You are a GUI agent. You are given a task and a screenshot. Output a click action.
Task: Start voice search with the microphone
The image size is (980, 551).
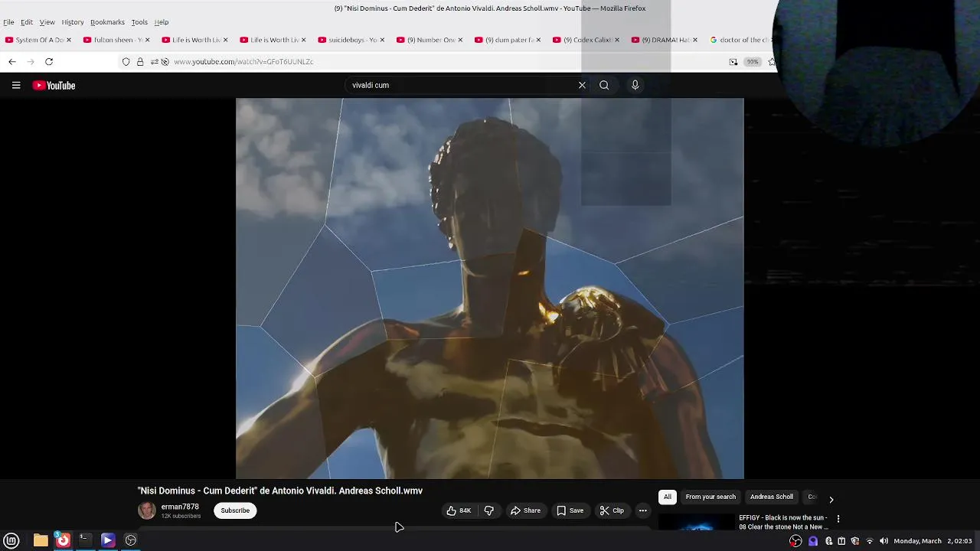point(635,85)
